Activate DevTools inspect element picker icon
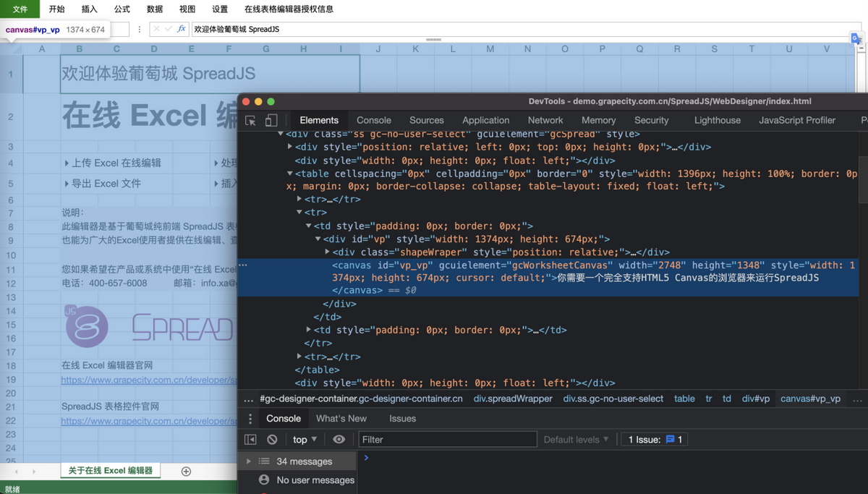Viewport: 868px width, 494px height. (x=250, y=121)
